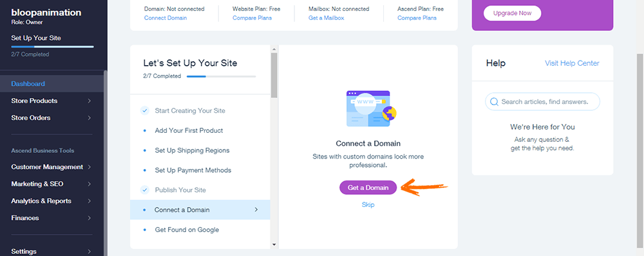Screen dimensions: 644x256
Task: Click the search magnifier icon in Help
Action: point(494,102)
